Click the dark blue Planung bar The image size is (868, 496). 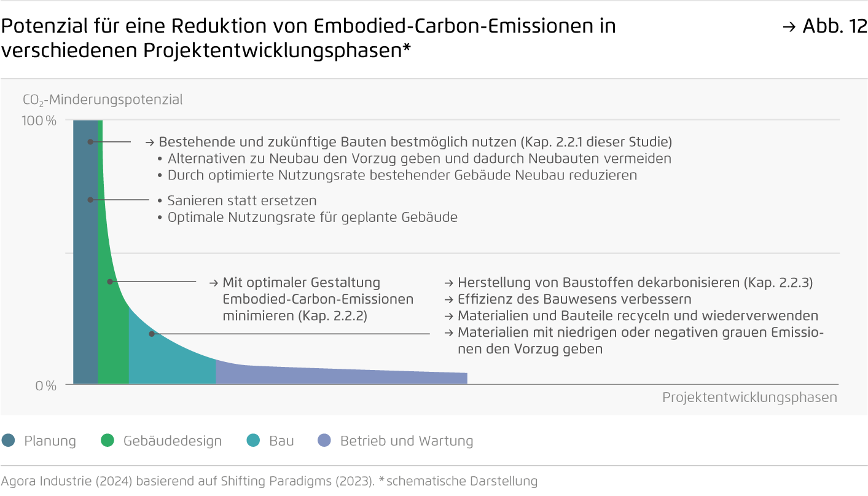85,252
